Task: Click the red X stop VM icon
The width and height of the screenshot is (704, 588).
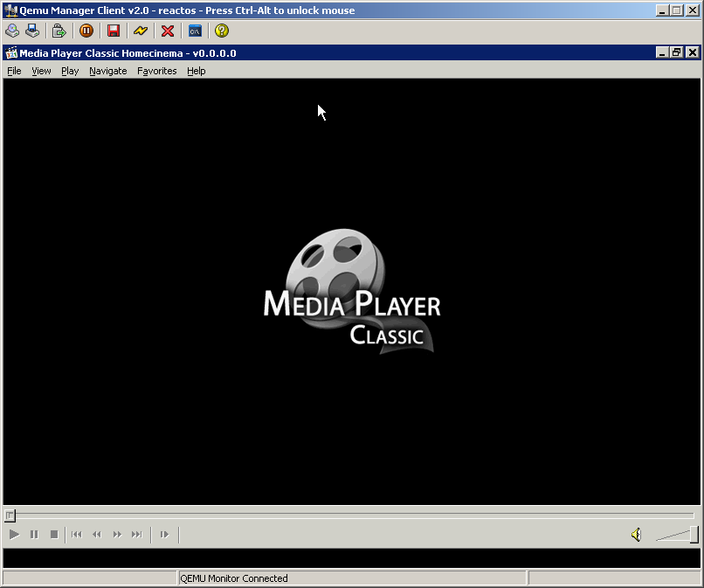Action: click(168, 31)
